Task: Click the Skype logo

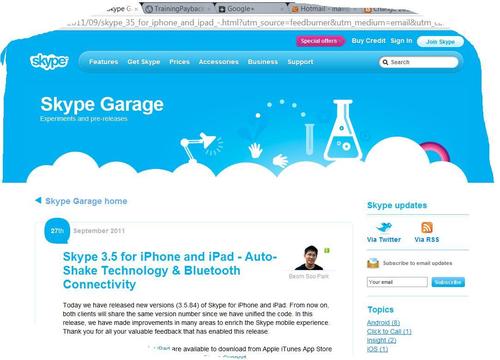Action: pyautogui.click(x=49, y=61)
